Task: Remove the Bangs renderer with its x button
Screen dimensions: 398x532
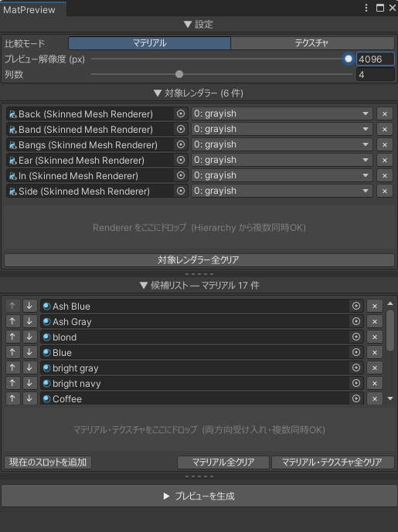Action: [x=384, y=145]
